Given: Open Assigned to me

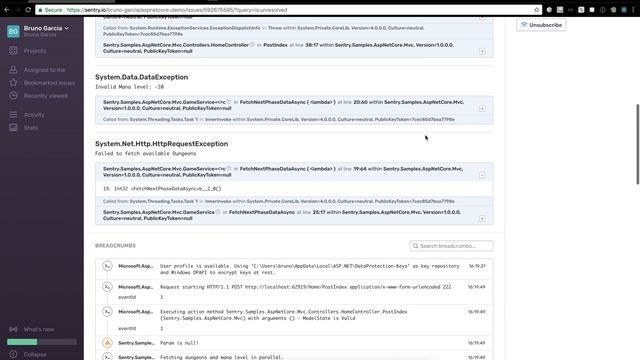Looking at the screenshot, I should click(x=44, y=70).
